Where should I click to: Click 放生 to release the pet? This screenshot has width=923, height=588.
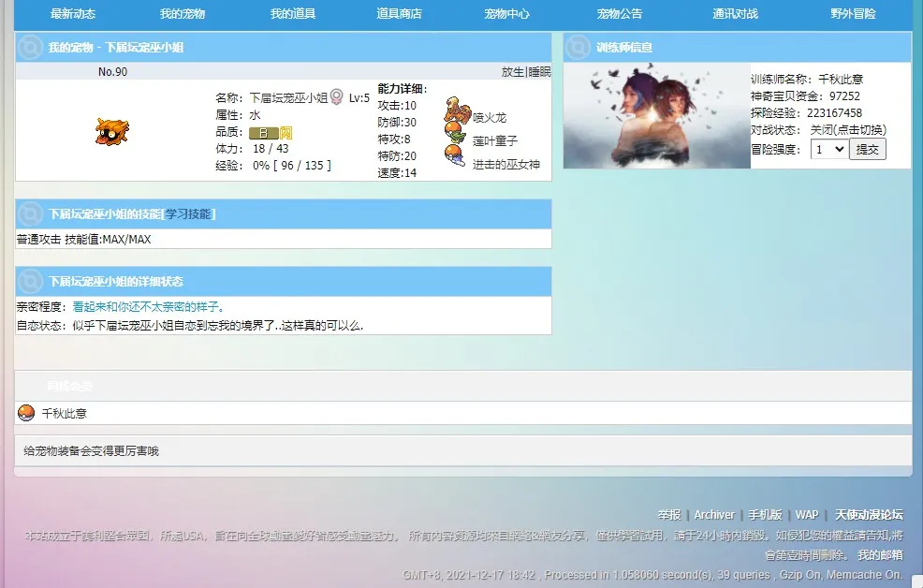coord(512,72)
